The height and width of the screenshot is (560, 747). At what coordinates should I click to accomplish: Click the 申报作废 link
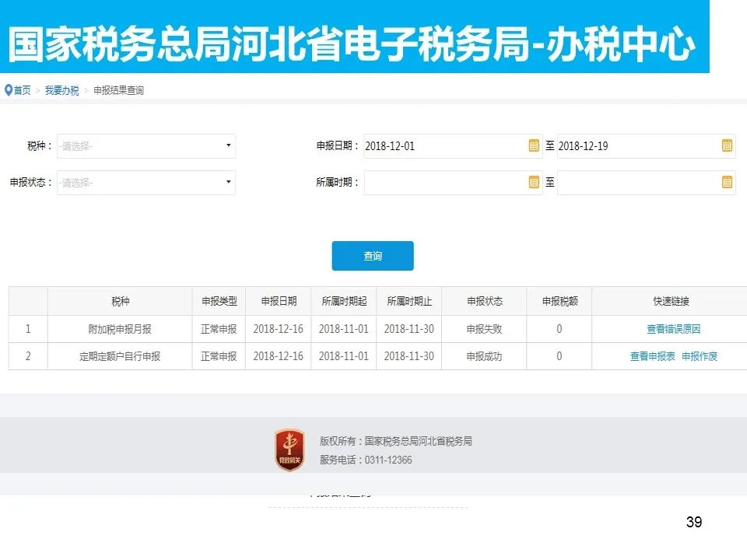700,356
